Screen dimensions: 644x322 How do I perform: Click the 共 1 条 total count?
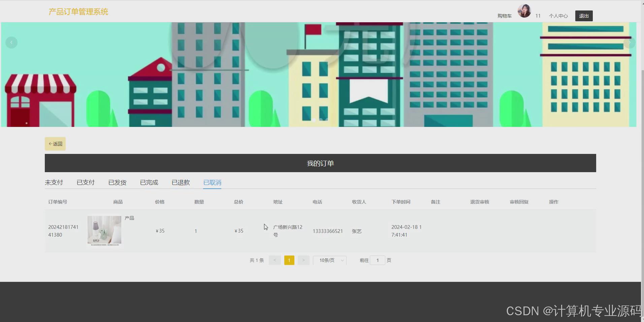click(257, 260)
